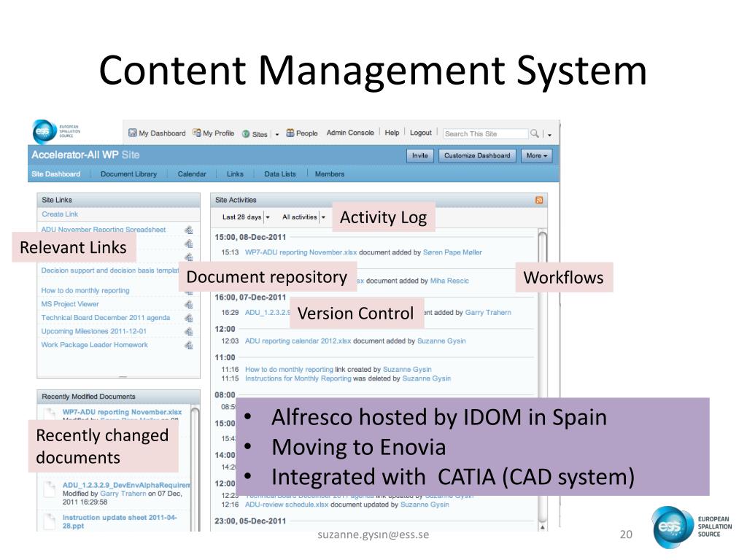
Task: Open the People directory
Action: click(x=301, y=133)
